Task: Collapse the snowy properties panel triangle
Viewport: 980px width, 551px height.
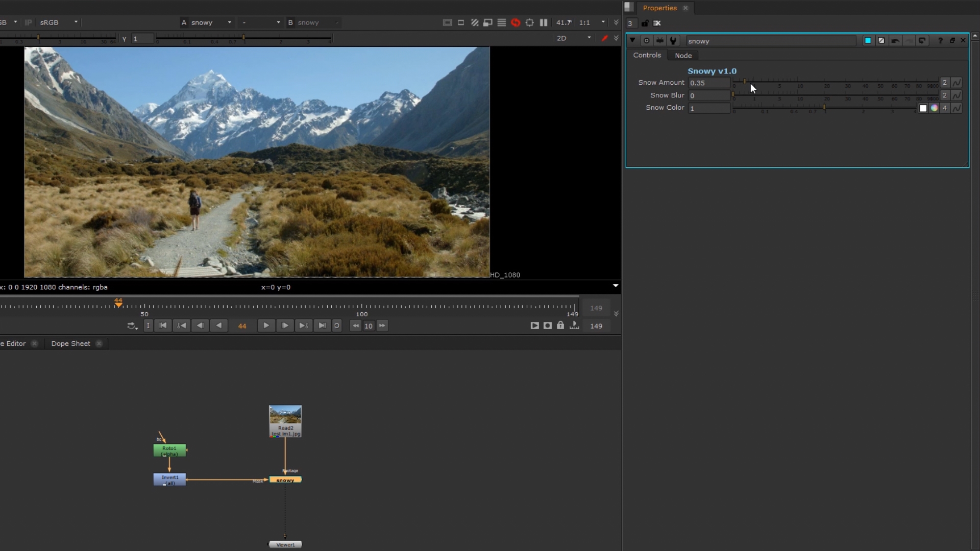Action: (x=632, y=41)
